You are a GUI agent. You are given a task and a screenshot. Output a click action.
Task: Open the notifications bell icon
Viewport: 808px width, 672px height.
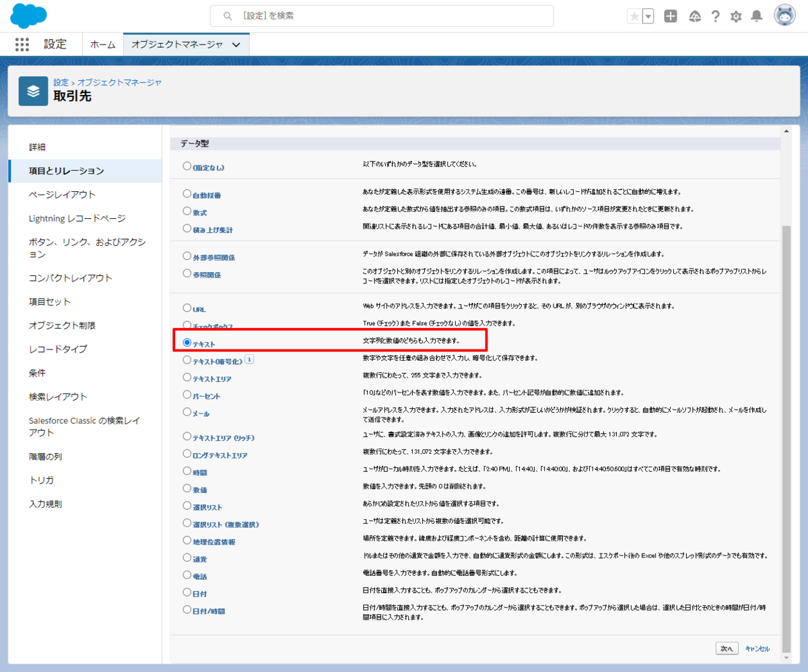tap(757, 16)
